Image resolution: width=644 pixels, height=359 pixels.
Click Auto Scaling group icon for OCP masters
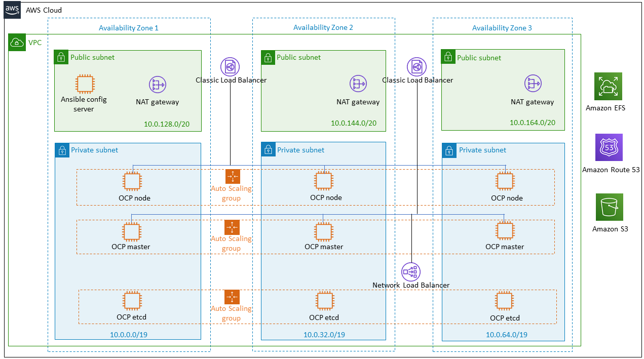(x=232, y=227)
